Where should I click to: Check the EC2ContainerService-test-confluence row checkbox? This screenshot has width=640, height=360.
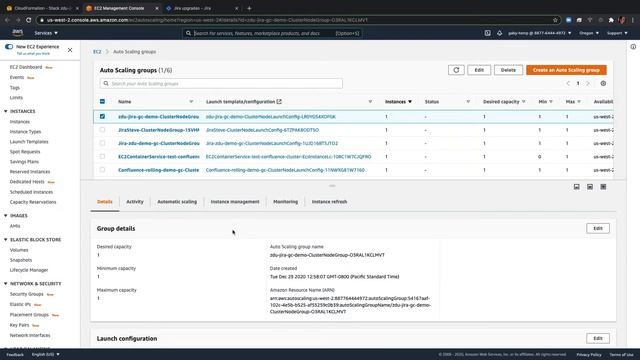[102, 156]
